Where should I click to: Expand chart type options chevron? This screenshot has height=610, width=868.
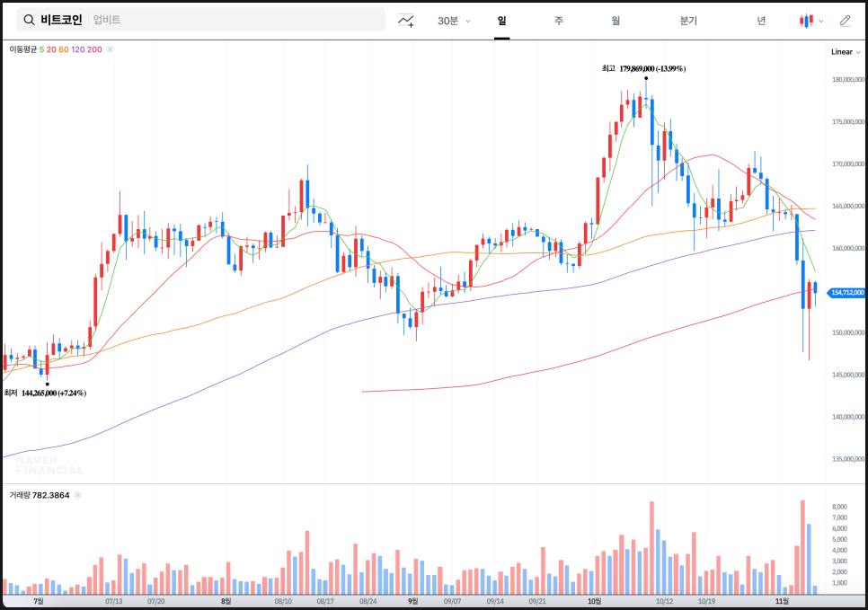pyautogui.click(x=821, y=21)
